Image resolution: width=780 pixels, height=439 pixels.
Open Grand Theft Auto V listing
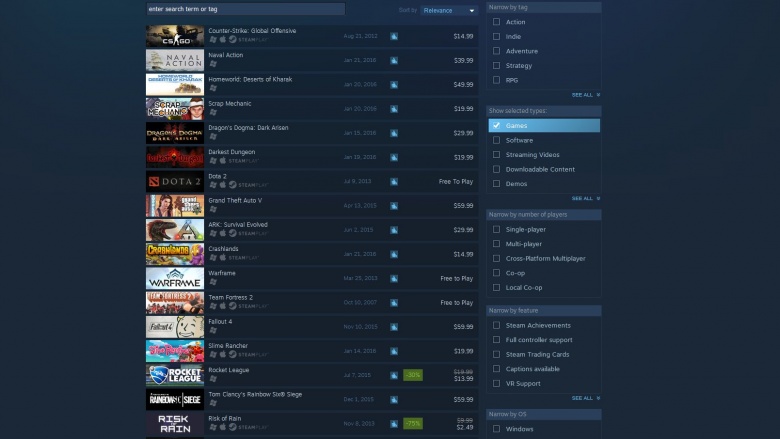[312, 205]
